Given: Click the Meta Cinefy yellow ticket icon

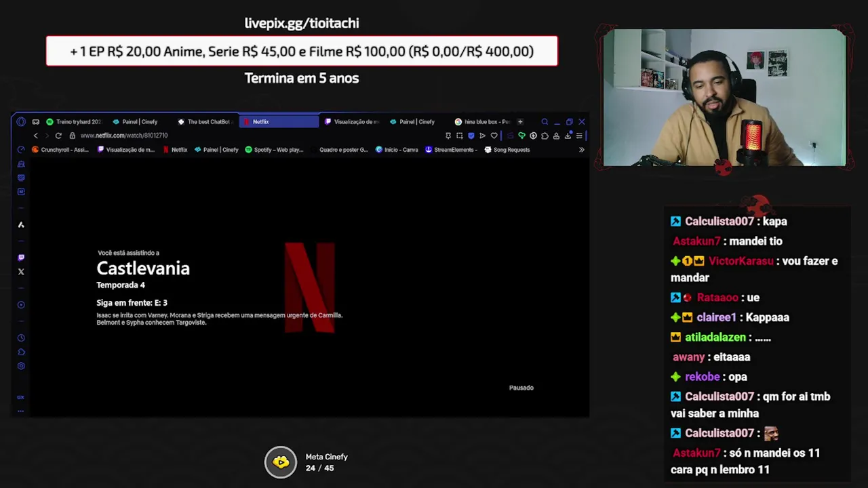Looking at the screenshot, I should coord(281,462).
